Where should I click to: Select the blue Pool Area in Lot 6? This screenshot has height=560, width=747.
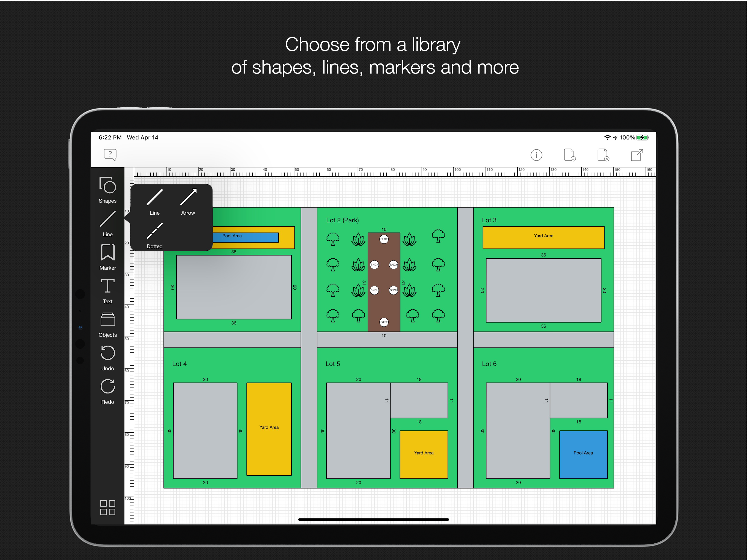click(x=583, y=454)
